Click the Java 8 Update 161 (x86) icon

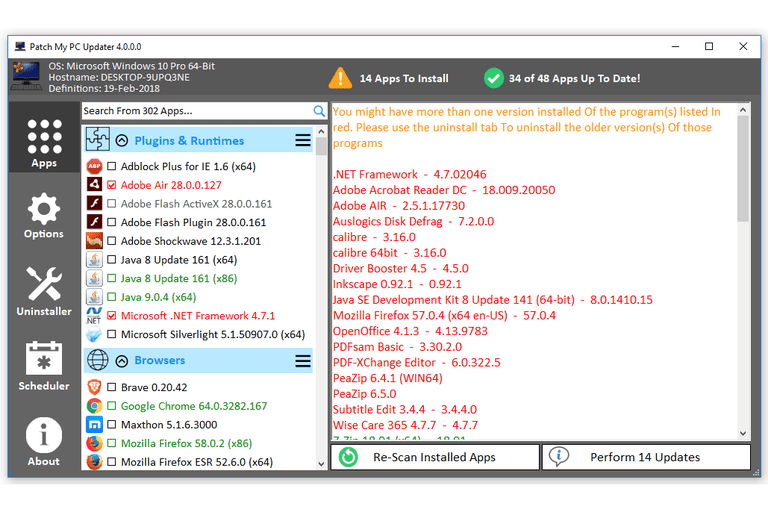click(x=94, y=278)
